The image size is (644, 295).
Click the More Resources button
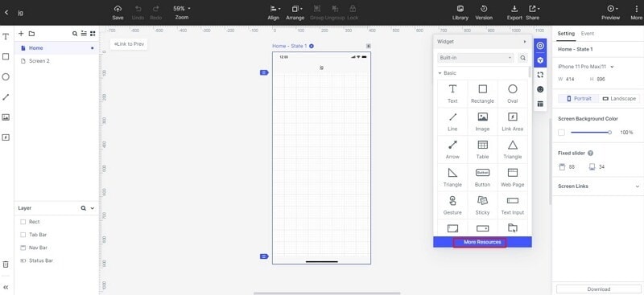[482, 242]
